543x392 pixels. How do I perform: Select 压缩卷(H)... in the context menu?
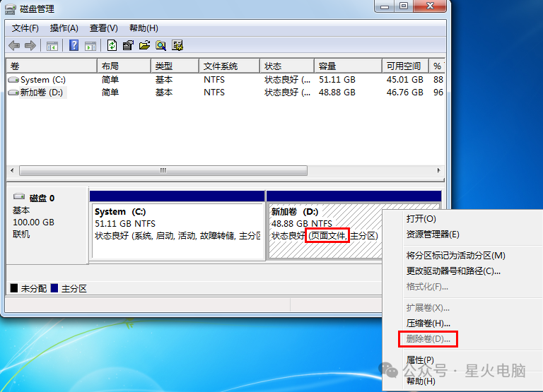point(428,323)
